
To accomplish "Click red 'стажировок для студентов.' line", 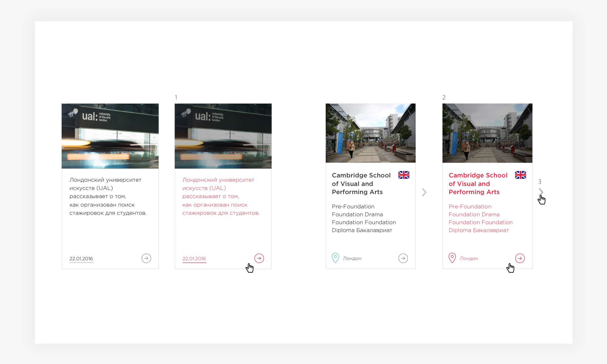I will pyautogui.click(x=221, y=213).
